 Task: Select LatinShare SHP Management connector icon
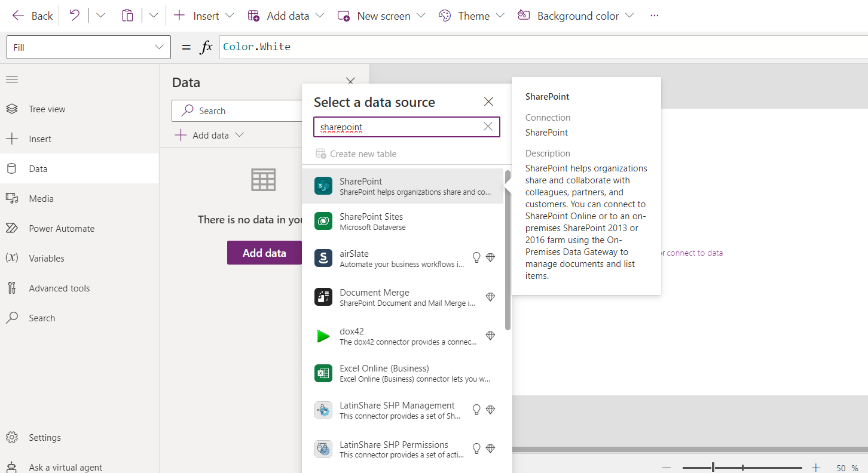click(323, 410)
